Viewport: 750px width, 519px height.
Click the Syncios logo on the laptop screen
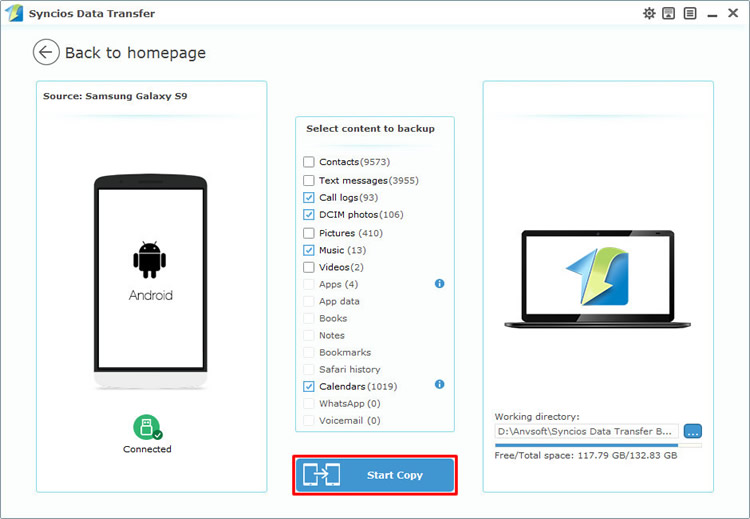point(598,276)
